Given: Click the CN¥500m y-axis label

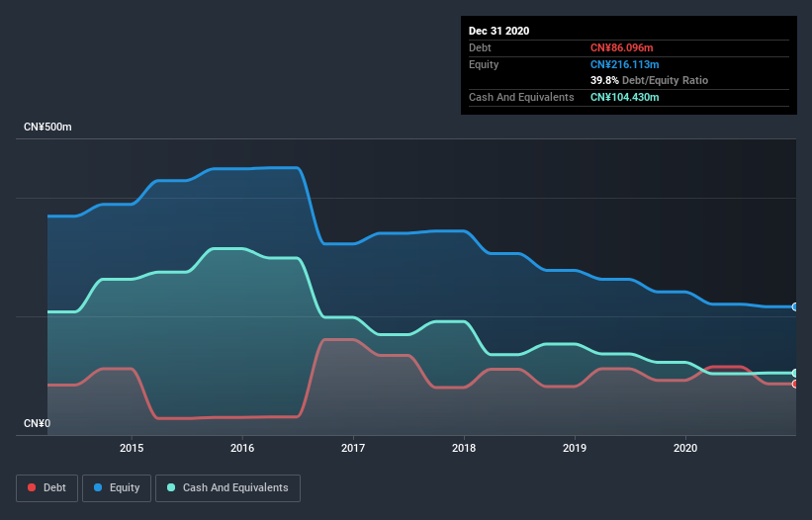Looking at the screenshot, I should pos(47,128).
